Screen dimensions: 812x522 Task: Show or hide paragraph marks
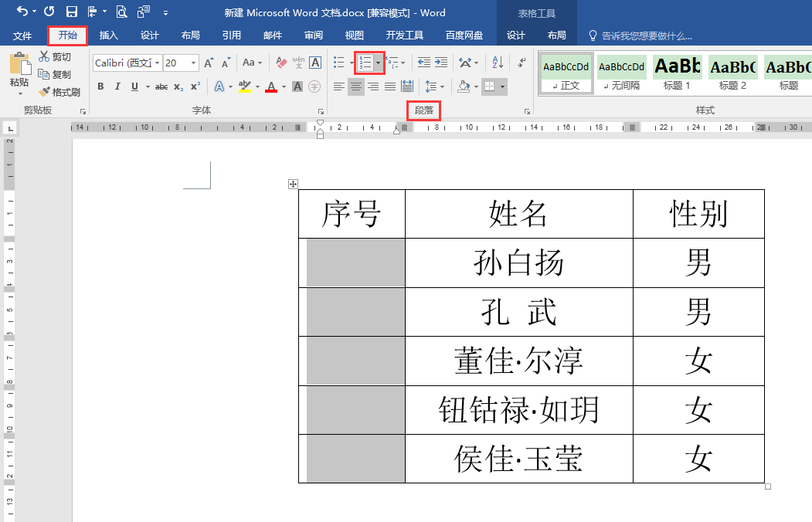[522, 63]
